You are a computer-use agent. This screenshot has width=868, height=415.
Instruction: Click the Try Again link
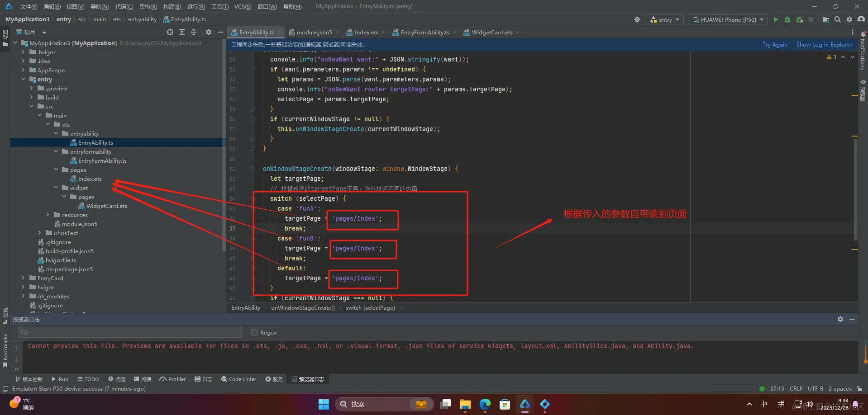(775, 44)
